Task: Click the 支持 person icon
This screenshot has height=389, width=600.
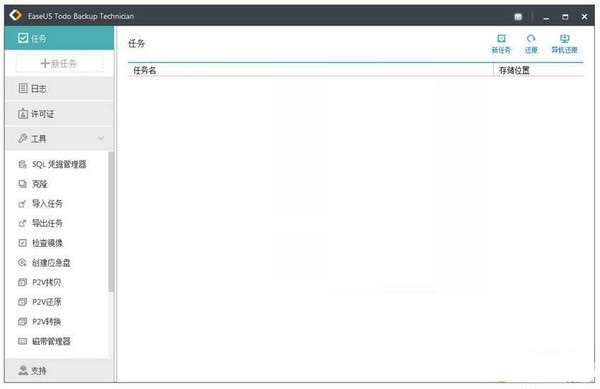Action: (23, 370)
